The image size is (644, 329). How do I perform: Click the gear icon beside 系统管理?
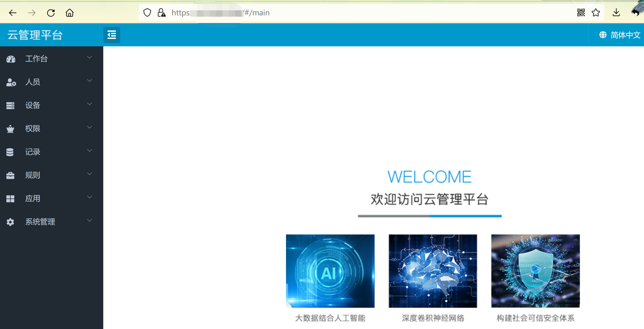(10, 222)
